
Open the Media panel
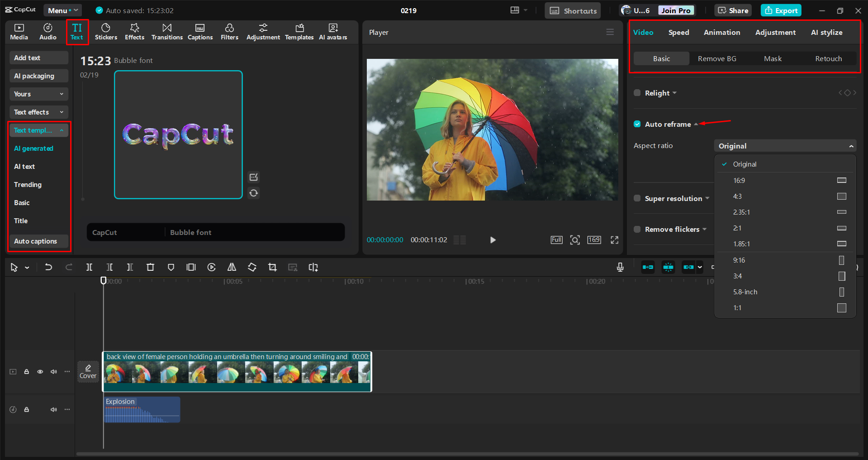point(19,32)
